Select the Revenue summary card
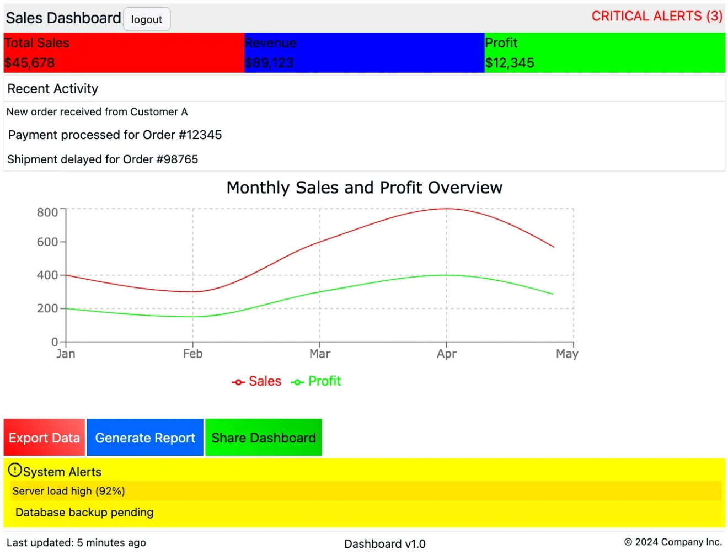Screen dimensions: 728x560 pyautogui.click(x=363, y=52)
